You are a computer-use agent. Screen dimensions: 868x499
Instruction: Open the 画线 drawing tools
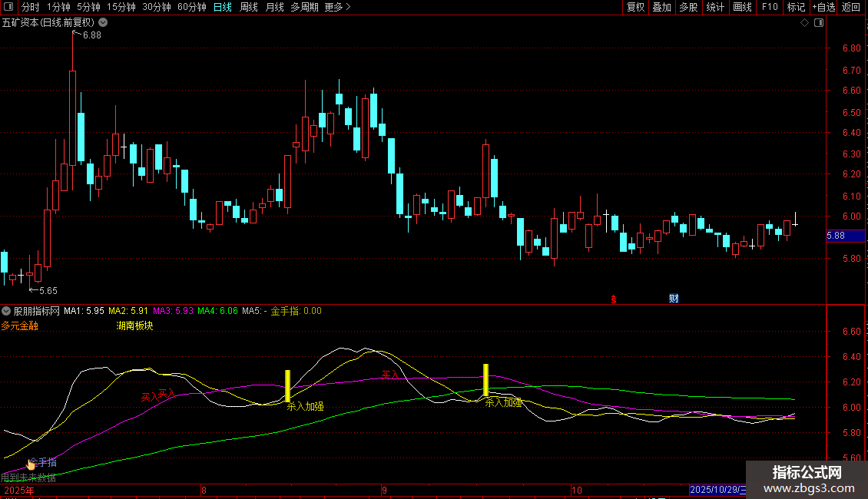click(x=742, y=7)
